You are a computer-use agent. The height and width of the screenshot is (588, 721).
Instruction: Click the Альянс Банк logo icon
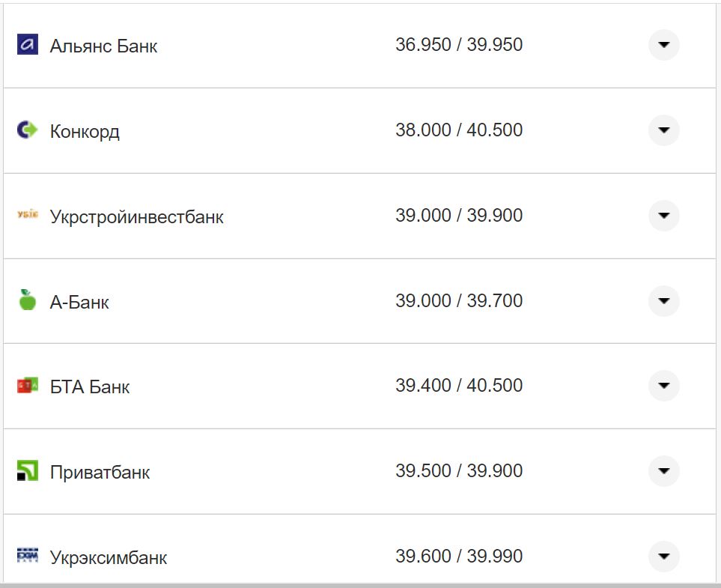(x=27, y=45)
